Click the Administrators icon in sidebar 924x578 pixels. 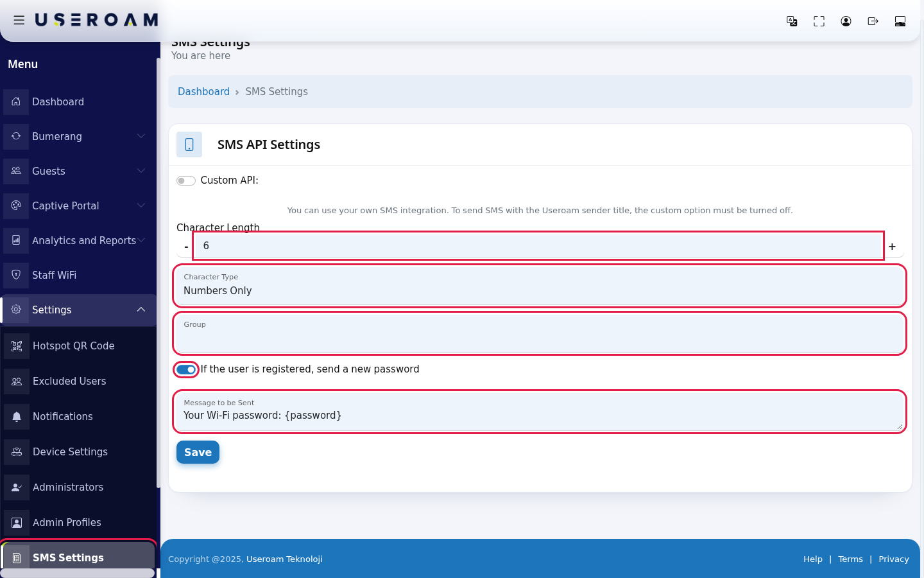pos(17,487)
